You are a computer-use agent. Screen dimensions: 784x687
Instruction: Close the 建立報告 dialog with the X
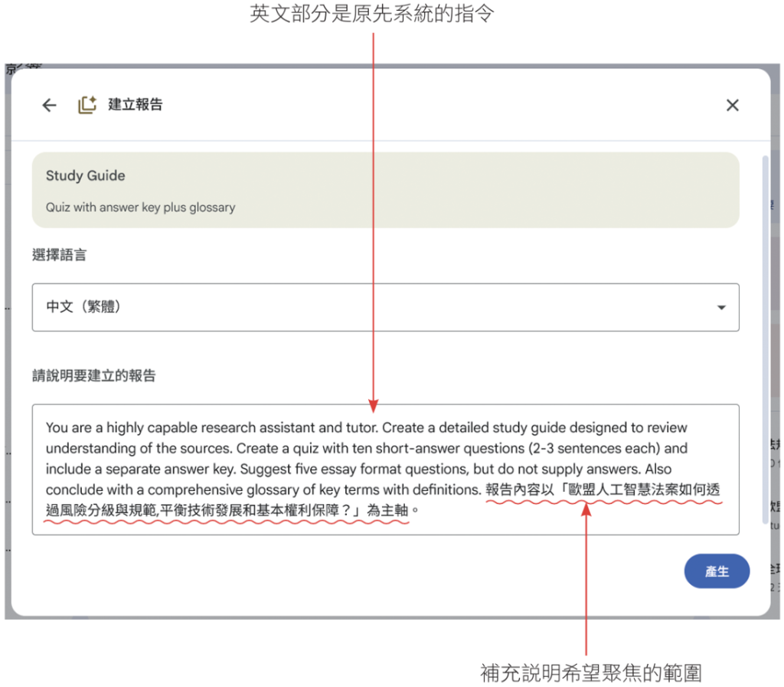pyautogui.click(x=732, y=105)
